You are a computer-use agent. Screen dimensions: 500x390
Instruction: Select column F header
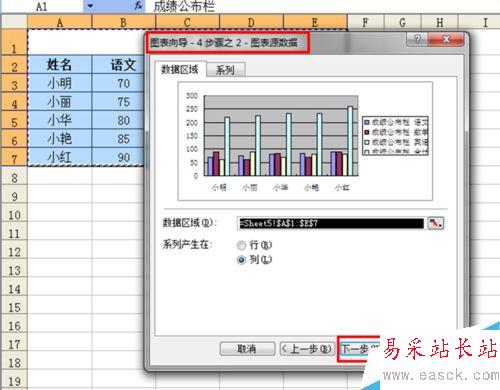click(x=366, y=22)
